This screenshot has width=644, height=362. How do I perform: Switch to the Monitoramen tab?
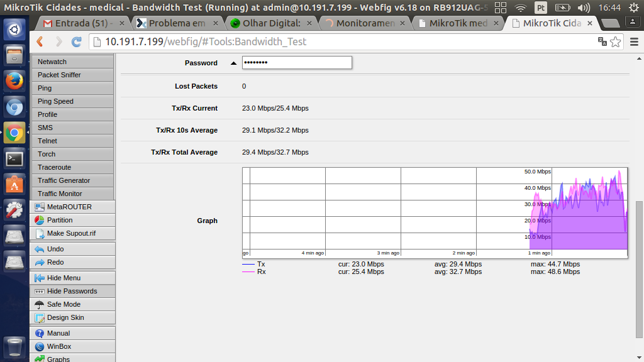(x=365, y=23)
